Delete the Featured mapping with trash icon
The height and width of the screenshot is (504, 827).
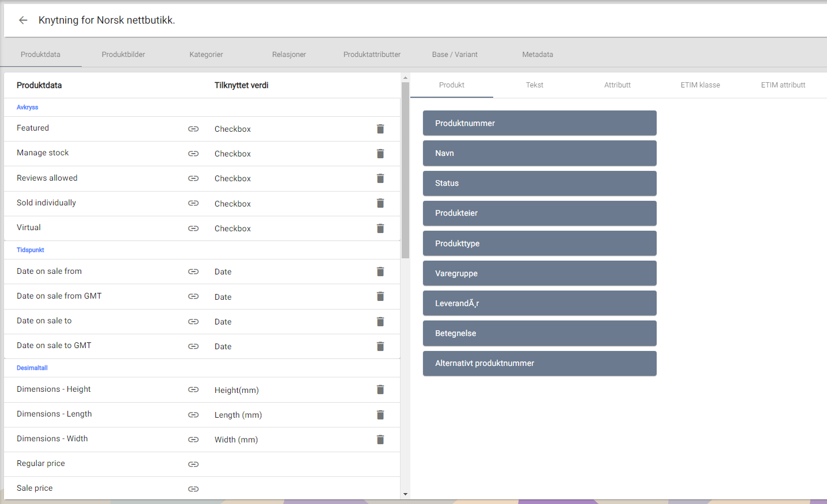tap(380, 129)
